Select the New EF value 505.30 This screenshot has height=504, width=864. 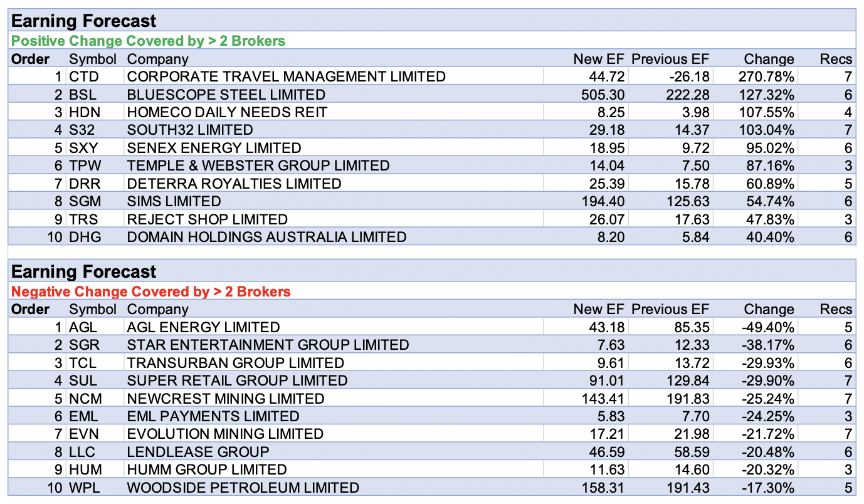tap(603, 95)
